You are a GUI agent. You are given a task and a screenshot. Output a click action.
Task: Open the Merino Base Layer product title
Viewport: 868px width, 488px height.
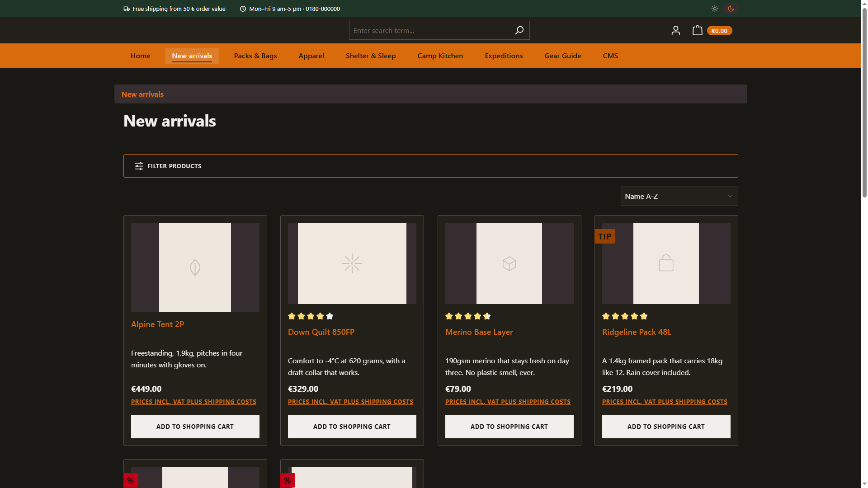tap(479, 332)
